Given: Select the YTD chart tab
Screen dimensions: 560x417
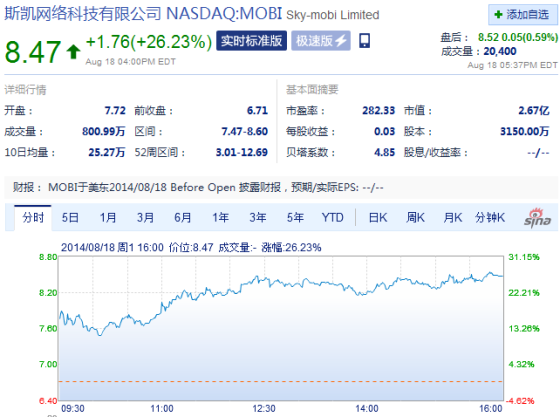Looking at the screenshot, I should click(332, 217).
